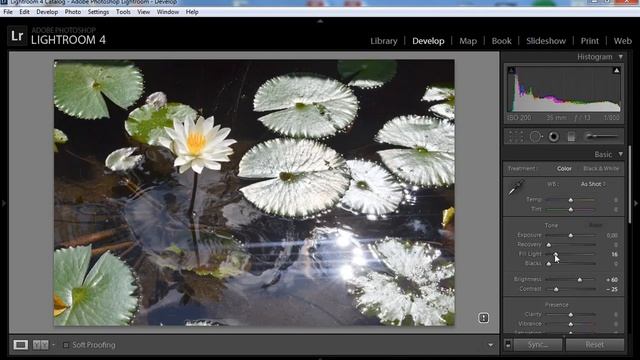Open the Settings menu
The height and width of the screenshot is (360, 640).
pos(98,12)
